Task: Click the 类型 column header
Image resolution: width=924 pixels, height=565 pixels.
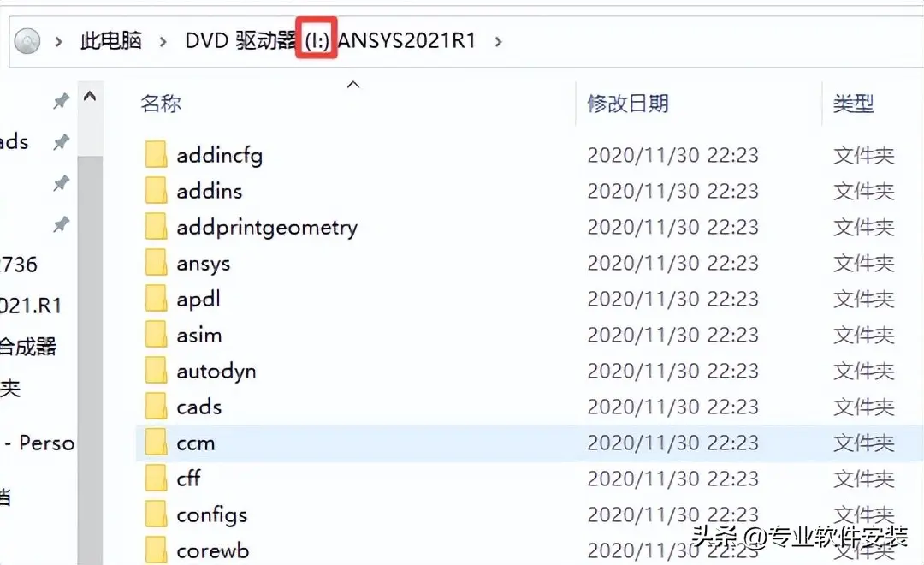Action: point(853,104)
